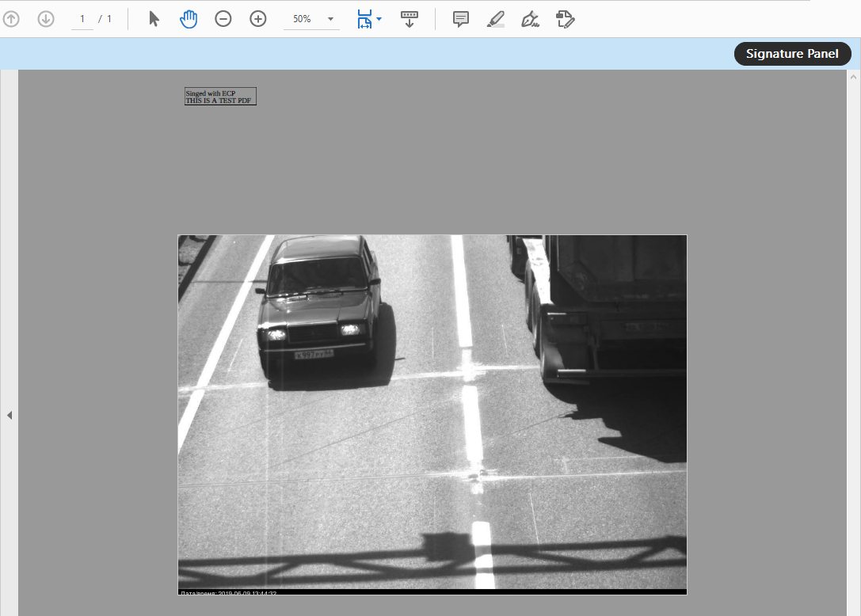The width and height of the screenshot is (861, 616).
Task: Open the Sign document pen tool
Action: [530, 19]
